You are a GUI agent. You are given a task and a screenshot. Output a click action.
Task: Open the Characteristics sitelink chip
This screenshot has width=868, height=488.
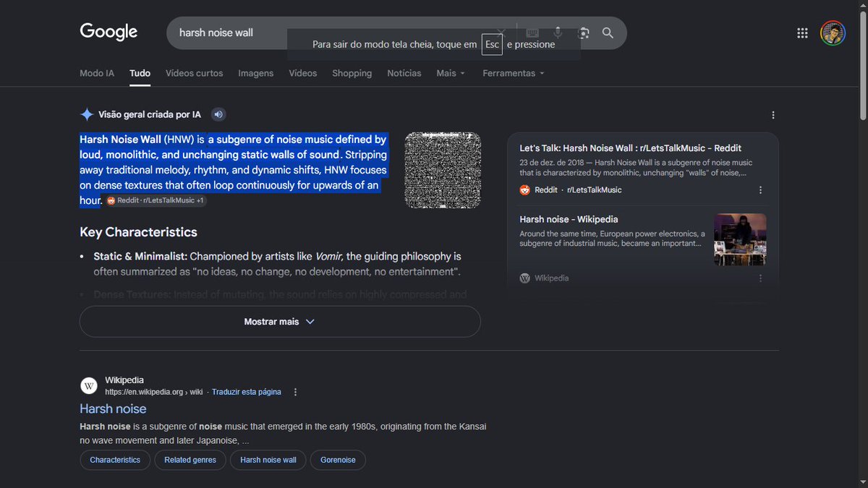pyautogui.click(x=115, y=460)
